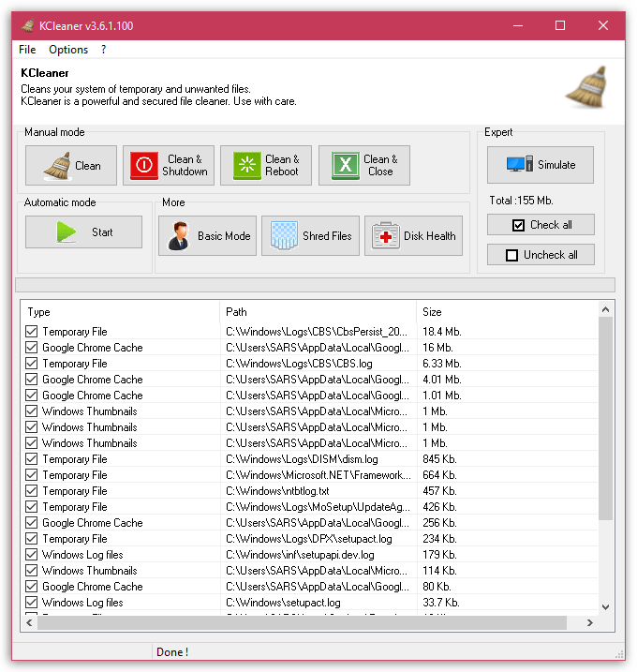Select the path C:\Windows\ntbtlog.txt

(277, 491)
